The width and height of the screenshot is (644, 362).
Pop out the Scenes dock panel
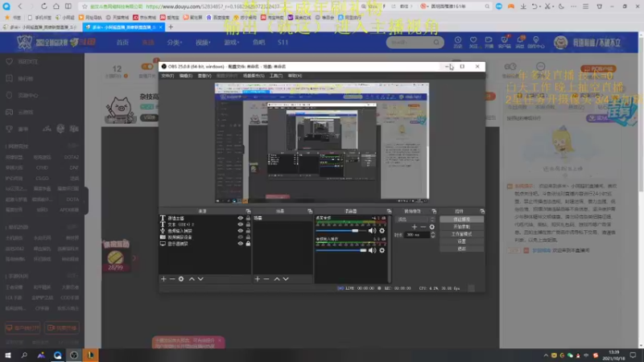310,211
